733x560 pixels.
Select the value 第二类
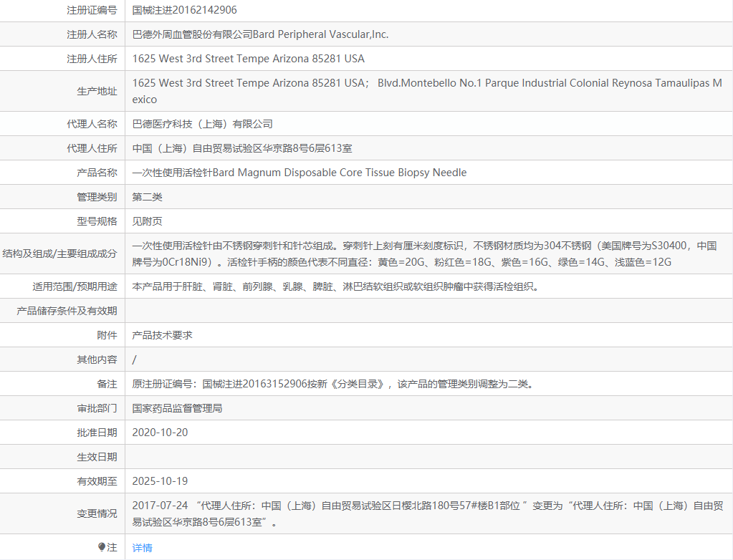click(148, 197)
